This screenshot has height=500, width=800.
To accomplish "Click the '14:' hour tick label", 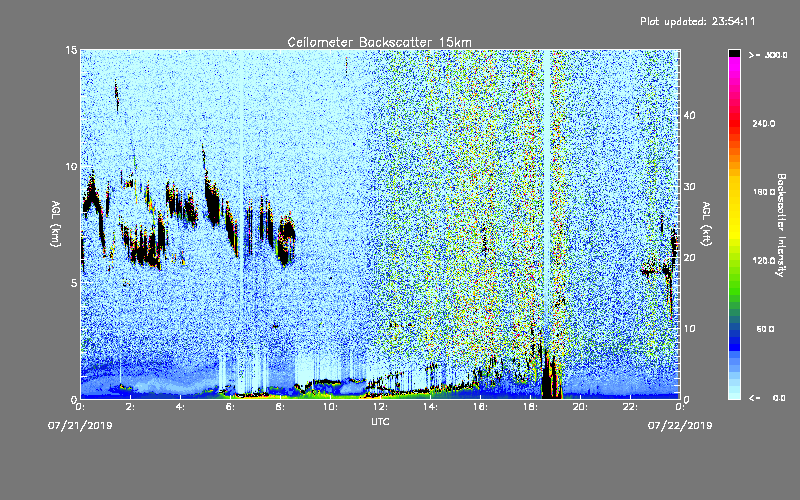I will click(430, 407).
